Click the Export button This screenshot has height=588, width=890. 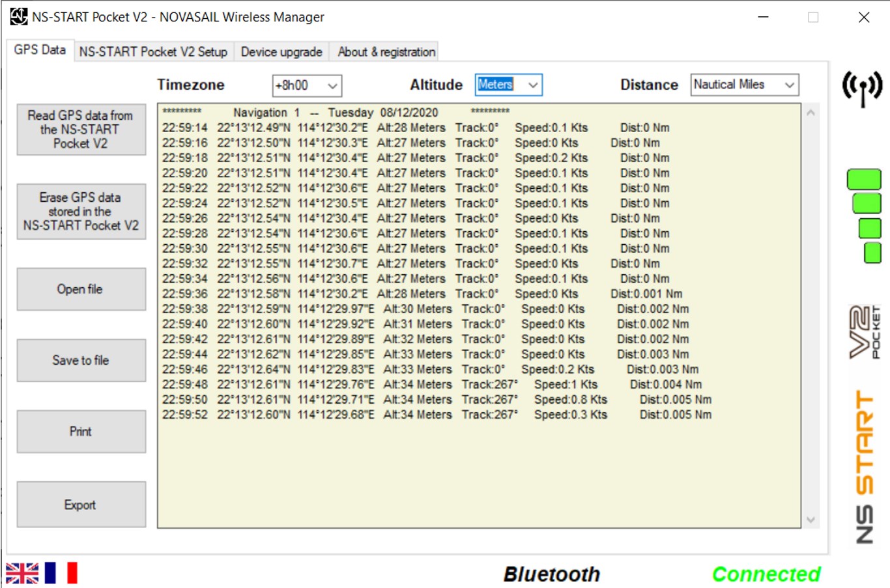pyautogui.click(x=81, y=505)
